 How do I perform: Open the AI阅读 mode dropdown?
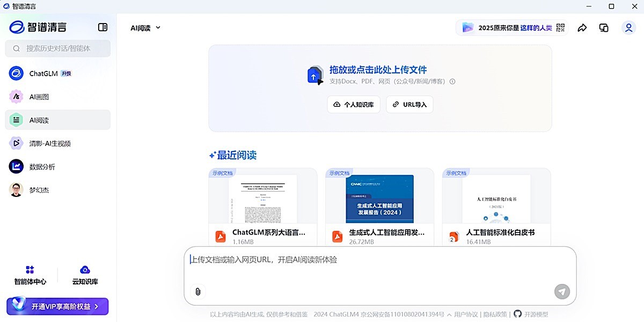tap(144, 27)
